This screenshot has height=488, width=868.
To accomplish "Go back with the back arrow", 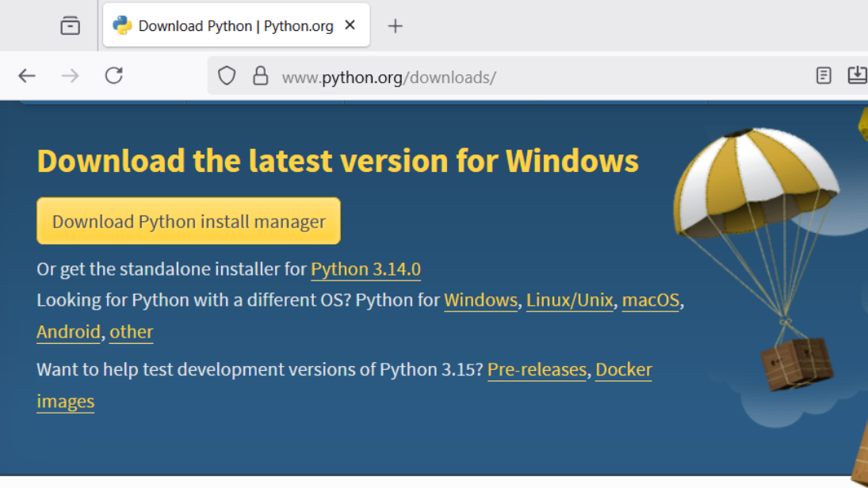I will click(27, 76).
